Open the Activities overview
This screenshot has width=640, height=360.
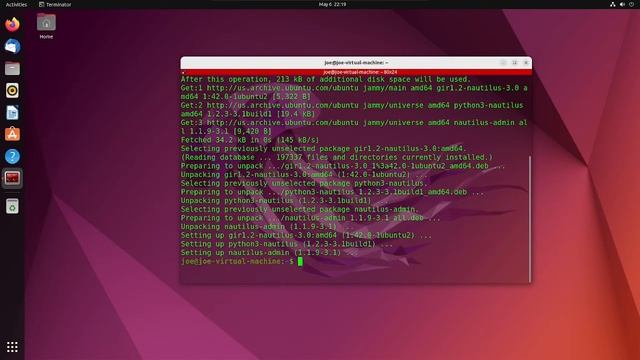(x=16, y=4)
